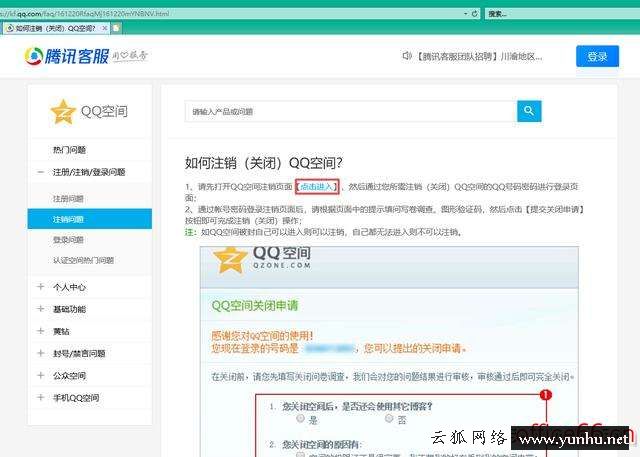Expand the 个人中心 section
Viewport: 640px width, 457px height.
click(40, 287)
